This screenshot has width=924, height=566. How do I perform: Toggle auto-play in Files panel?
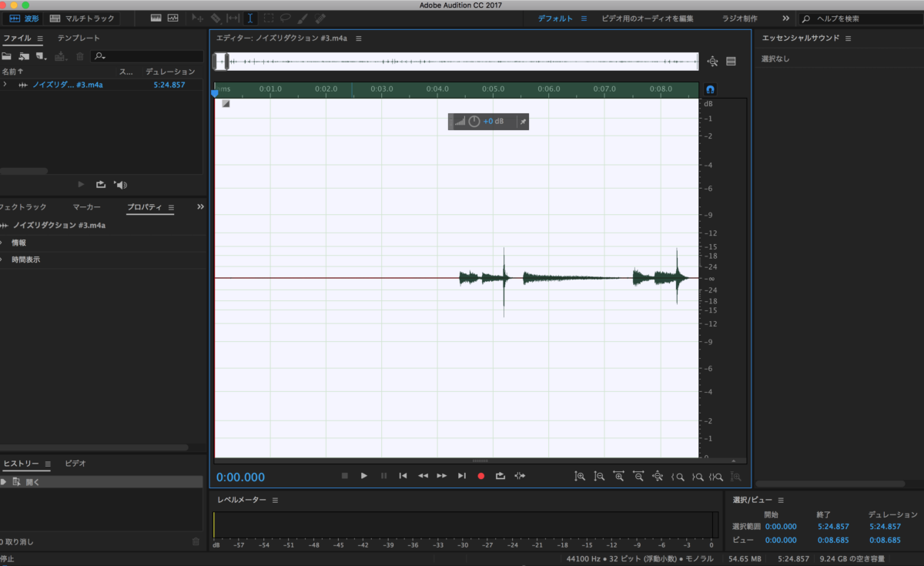click(120, 184)
